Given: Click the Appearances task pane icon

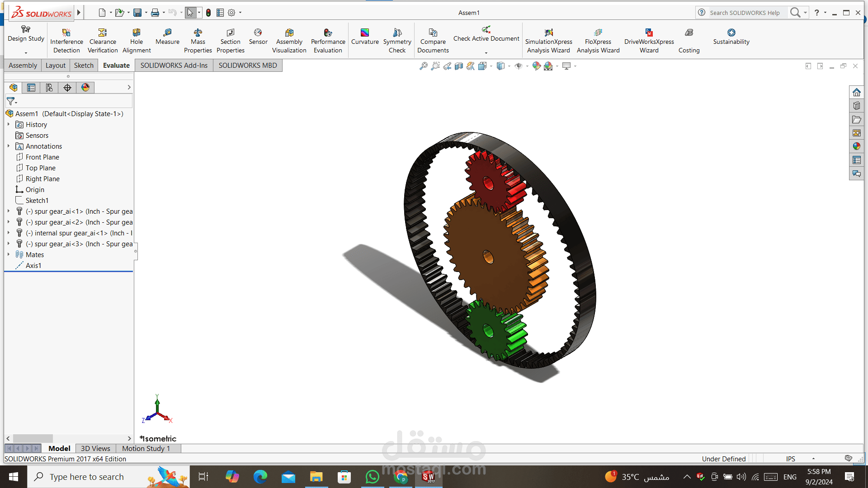Looking at the screenshot, I should click(856, 146).
